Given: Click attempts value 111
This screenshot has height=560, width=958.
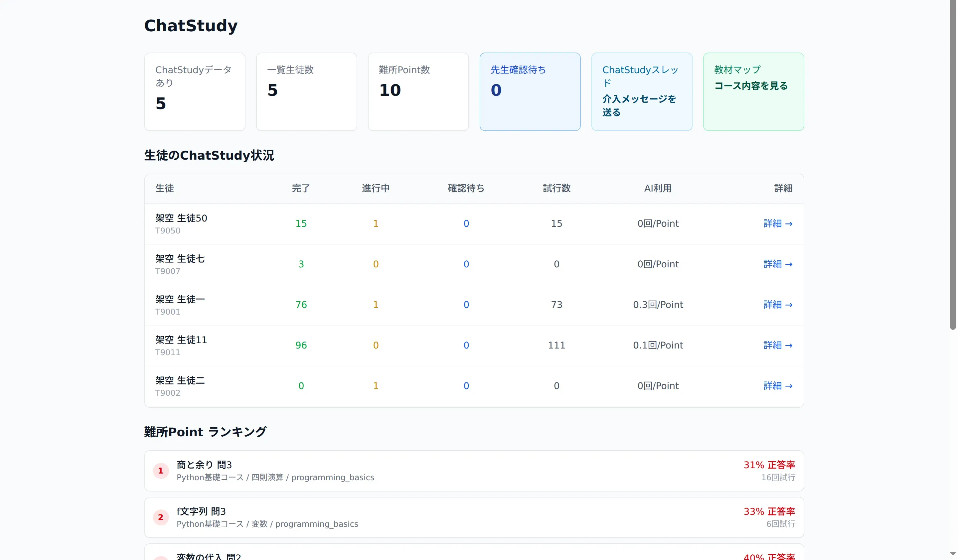Looking at the screenshot, I should (x=557, y=346).
